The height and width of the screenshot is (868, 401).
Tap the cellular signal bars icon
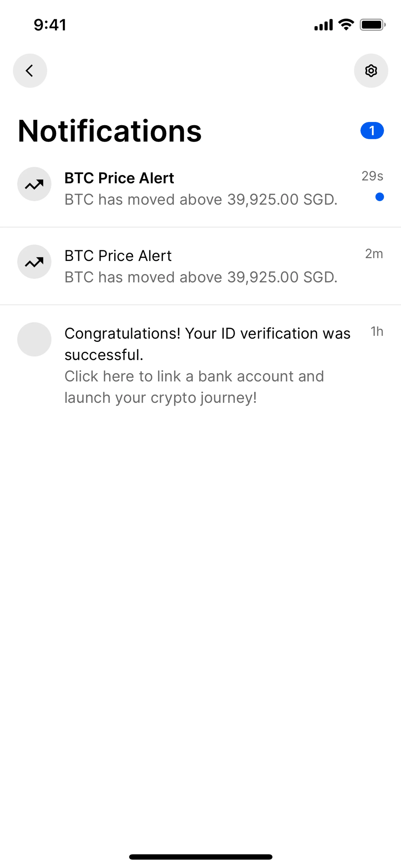click(324, 25)
